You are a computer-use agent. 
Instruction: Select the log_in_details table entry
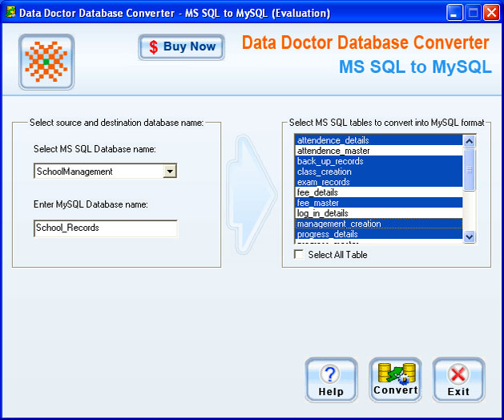[379, 213]
